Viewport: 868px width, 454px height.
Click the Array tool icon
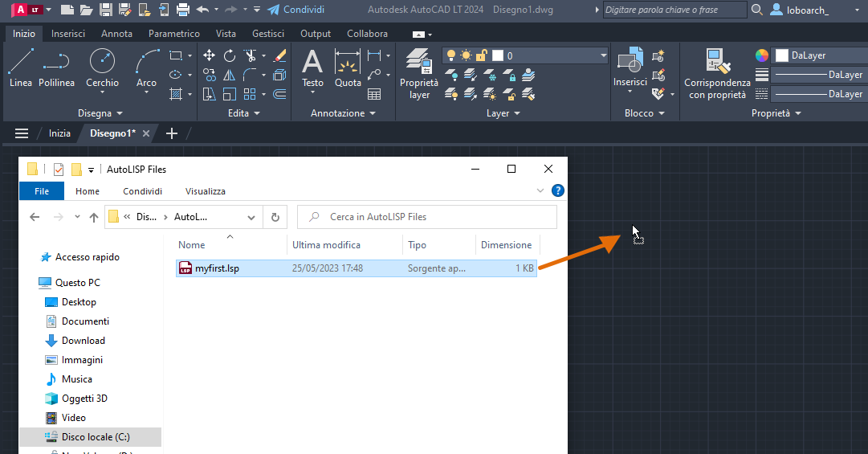point(251,94)
